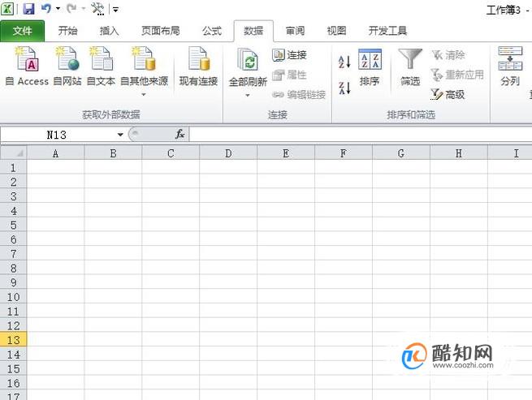Screen dimensions: 532x400
Task: Save the workbook with the floppy disk icon
Action: (x=29, y=8)
